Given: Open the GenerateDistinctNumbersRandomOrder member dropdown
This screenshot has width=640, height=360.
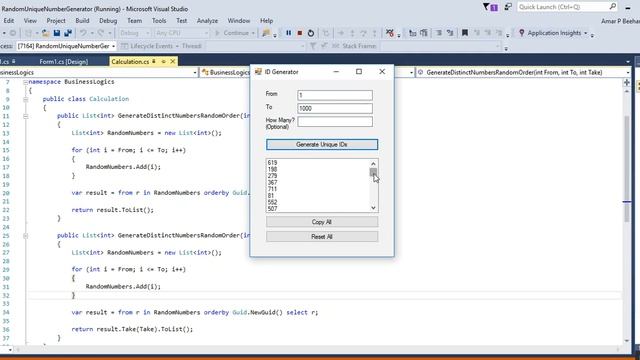Looking at the screenshot, I should point(628,72).
